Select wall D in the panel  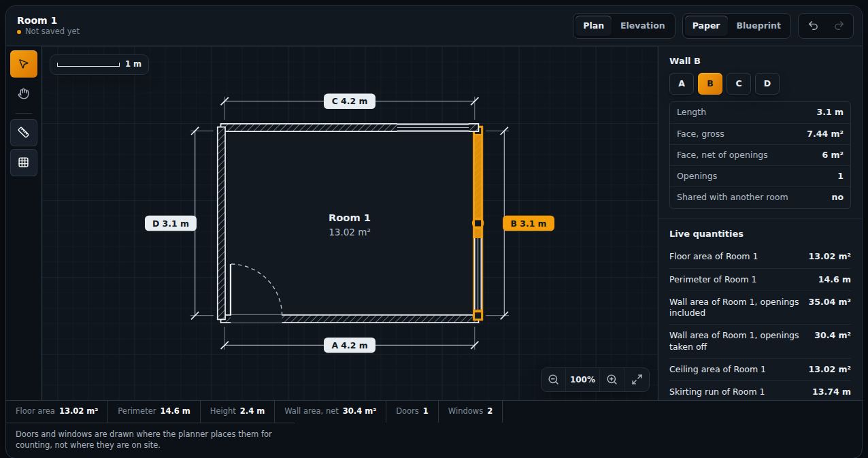(767, 84)
